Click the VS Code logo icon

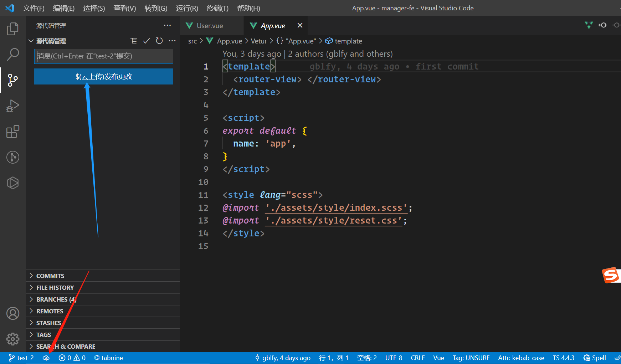point(10,8)
